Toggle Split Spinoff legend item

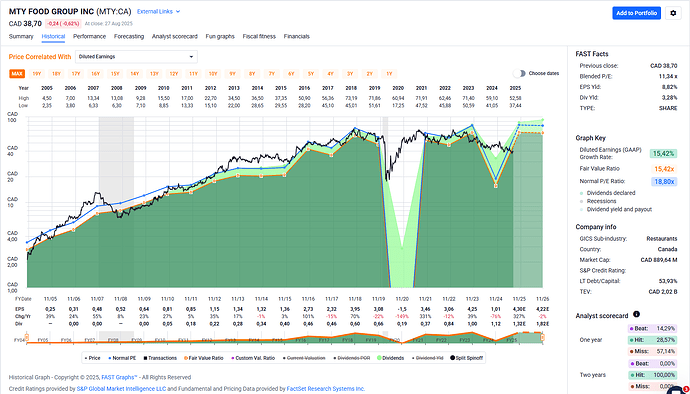(x=466, y=358)
